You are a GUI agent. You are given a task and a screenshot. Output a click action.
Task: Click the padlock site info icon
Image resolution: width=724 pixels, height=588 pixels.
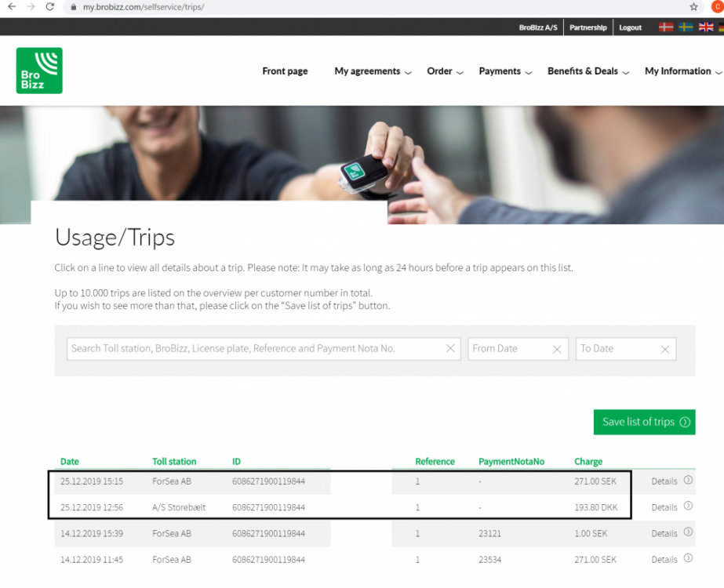(74, 7)
